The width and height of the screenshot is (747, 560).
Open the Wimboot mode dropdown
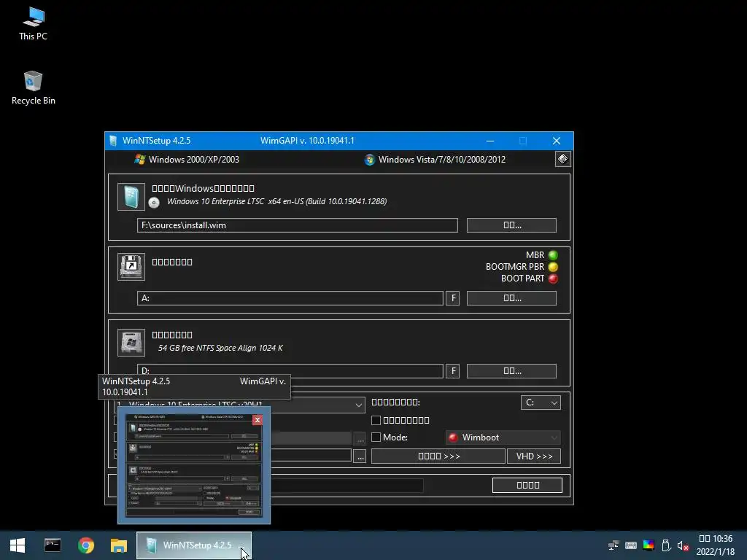(503, 437)
